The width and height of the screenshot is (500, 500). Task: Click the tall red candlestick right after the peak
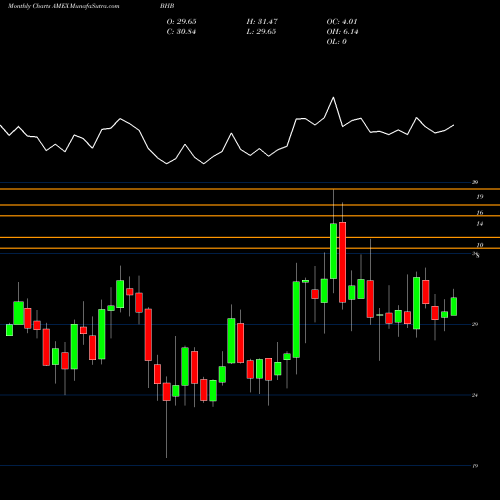pyautogui.click(x=342, y=262)
